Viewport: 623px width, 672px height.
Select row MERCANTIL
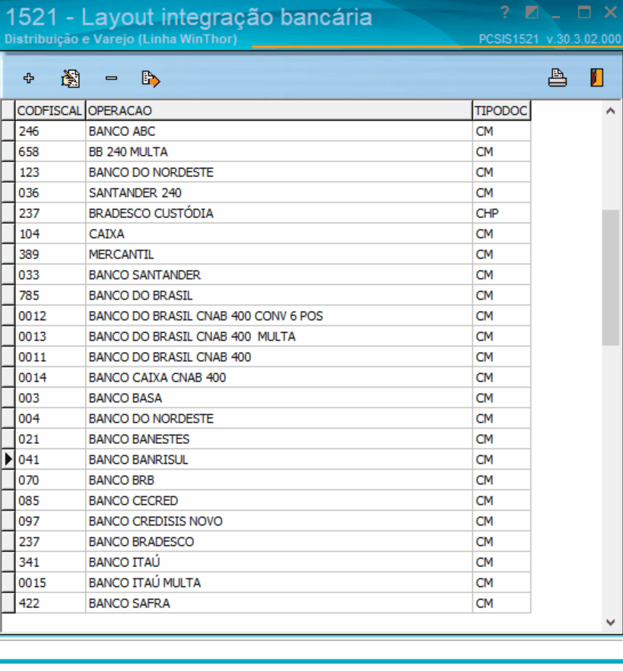pyautogui.click(x=272, y=255)
